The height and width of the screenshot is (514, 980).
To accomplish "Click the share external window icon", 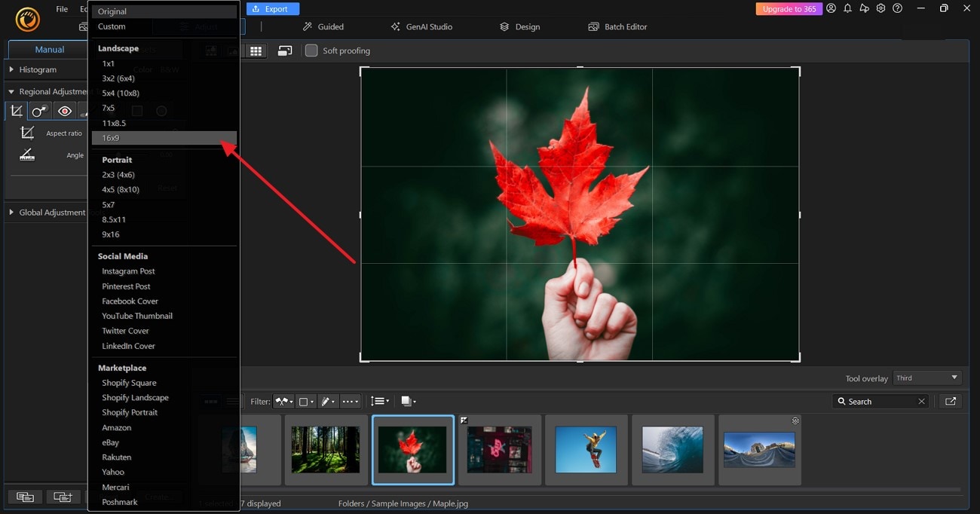I will tap(951, 402).
